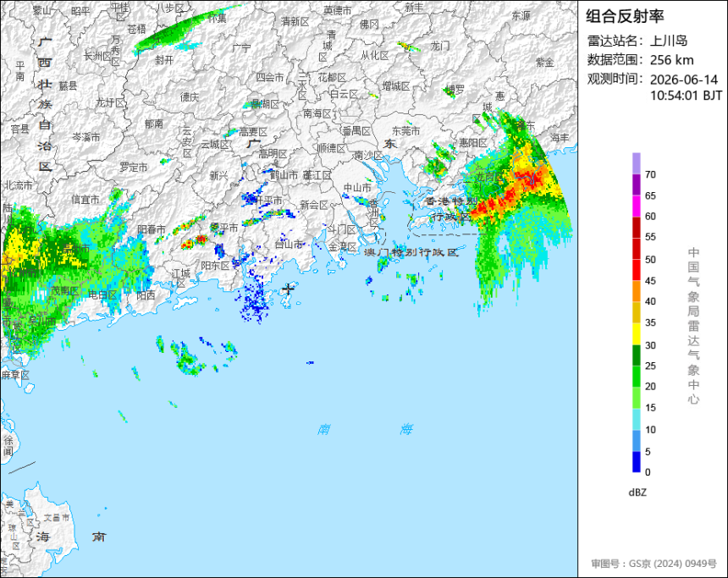Click the 信宜市 label on the map
Viewport: 728px width, 578px height.
[85, 200]
